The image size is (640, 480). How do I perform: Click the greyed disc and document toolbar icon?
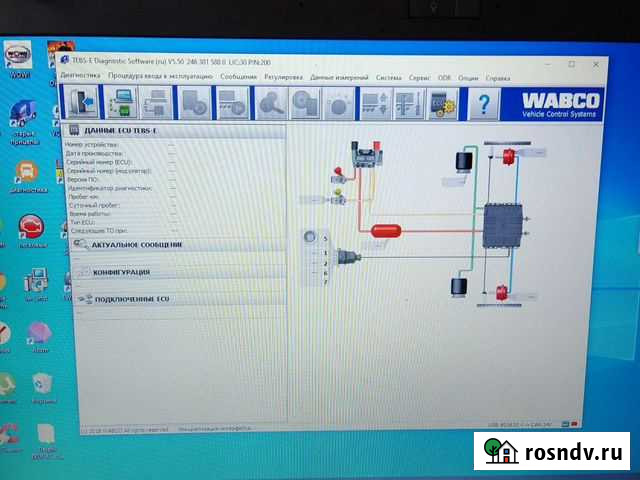[x=305, y=103]
